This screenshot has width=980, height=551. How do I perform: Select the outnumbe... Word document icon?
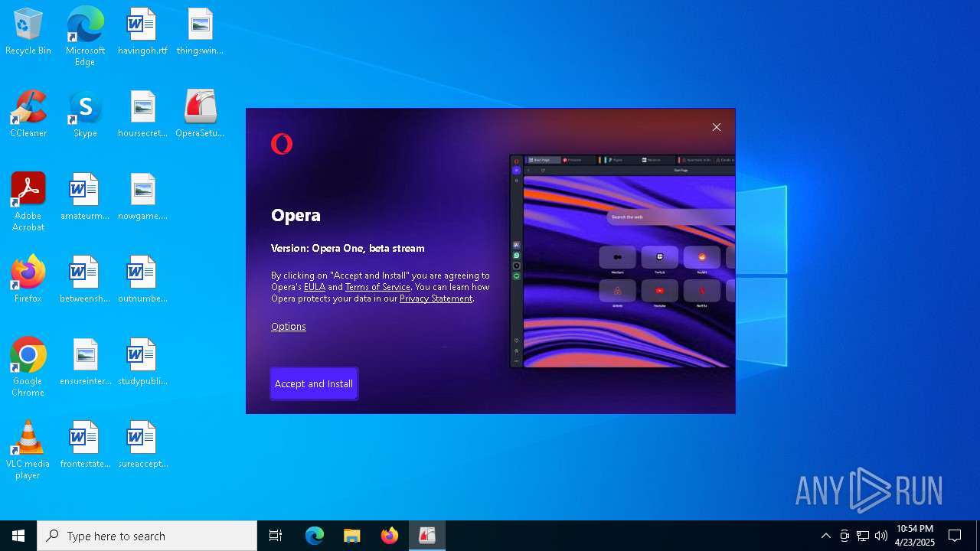coord(142,280)
